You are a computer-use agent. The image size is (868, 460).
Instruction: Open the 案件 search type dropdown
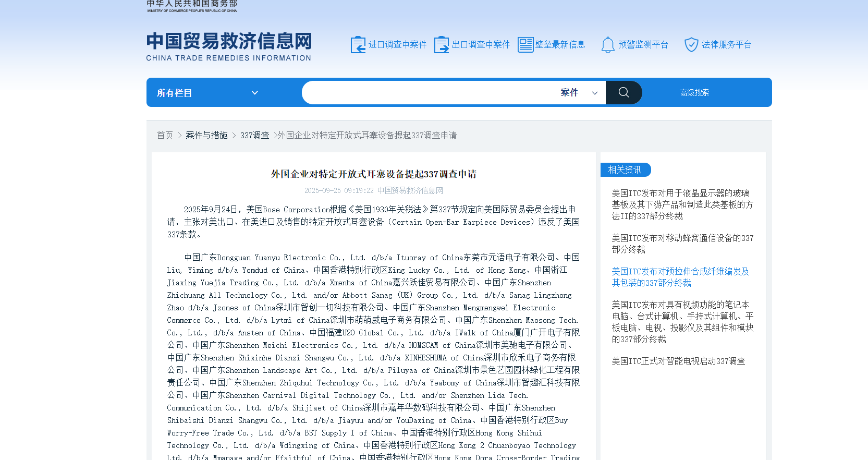[x=579, y=93]
